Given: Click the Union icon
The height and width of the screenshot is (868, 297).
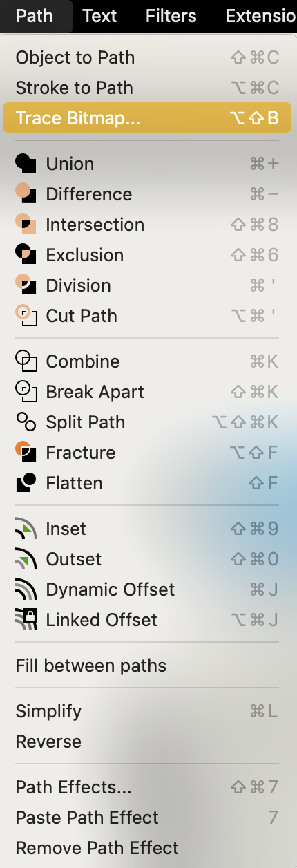Looking at the screenshot, I should click(x=26, y=164).
